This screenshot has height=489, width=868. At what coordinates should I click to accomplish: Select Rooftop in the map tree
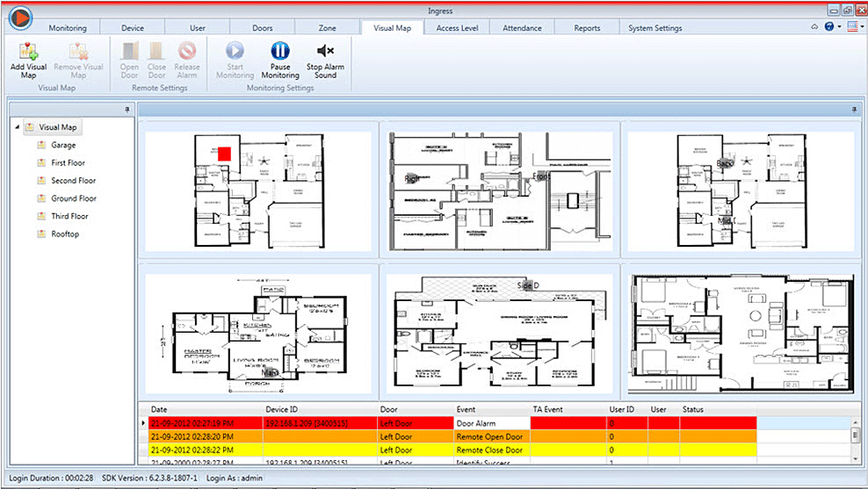(x=65, y=234)
